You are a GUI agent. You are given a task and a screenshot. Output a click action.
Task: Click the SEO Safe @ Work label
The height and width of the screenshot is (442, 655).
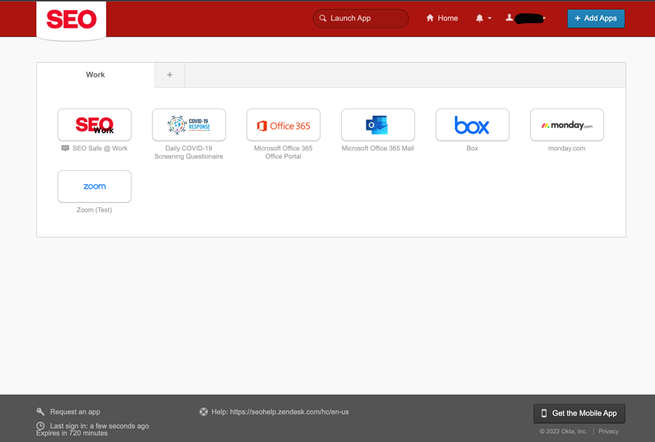[x=100, y=148]
